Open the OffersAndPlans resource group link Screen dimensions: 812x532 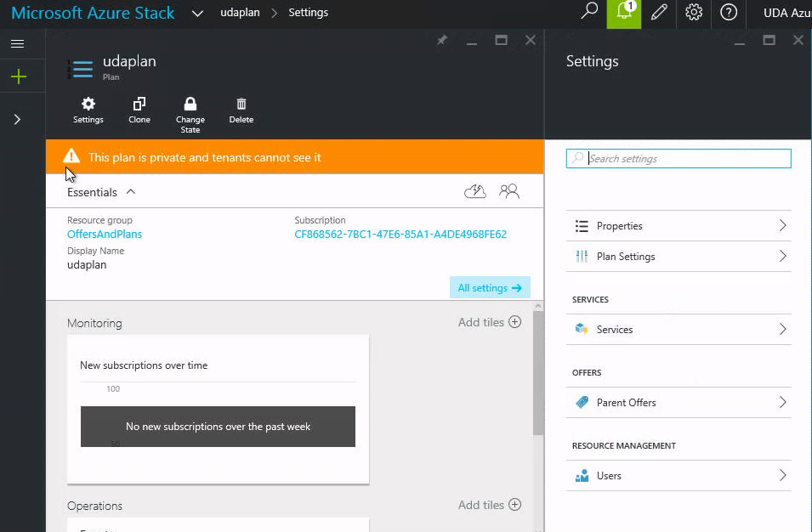[105, 235]
